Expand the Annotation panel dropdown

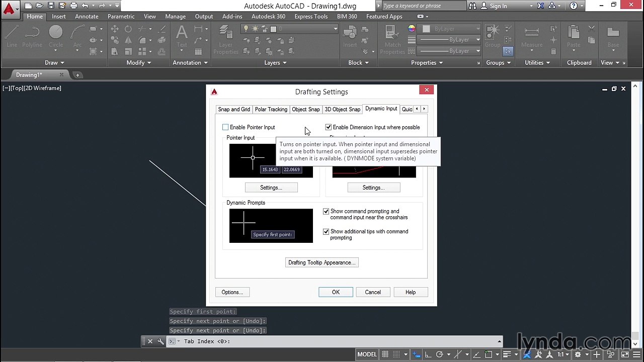(190, 63)
